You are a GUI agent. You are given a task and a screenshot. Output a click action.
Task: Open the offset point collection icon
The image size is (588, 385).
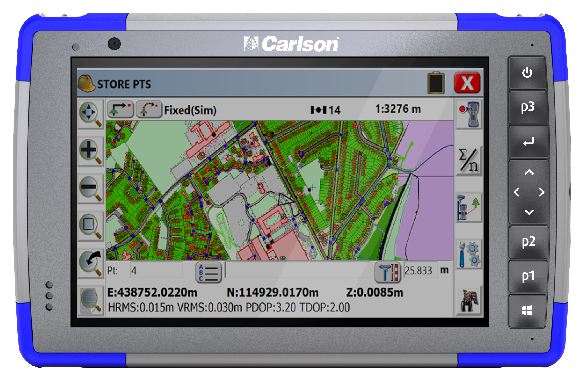469,207
